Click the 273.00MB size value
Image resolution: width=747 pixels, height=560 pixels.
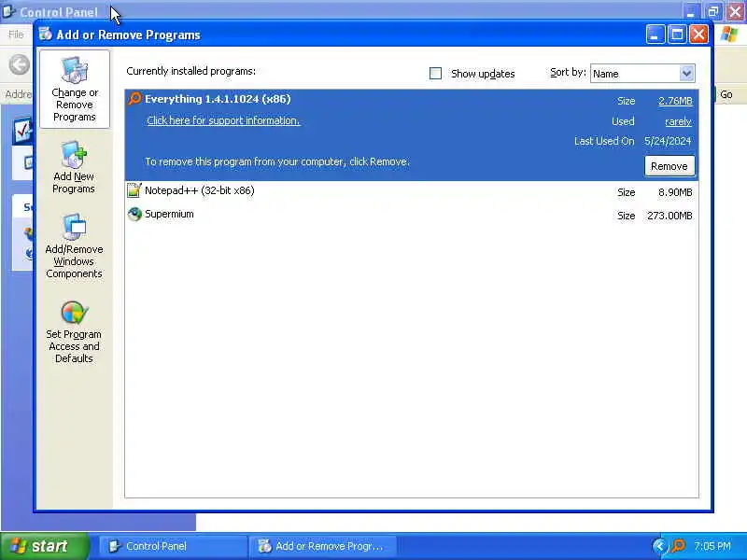pyautogui.click(x=669, y=216)
